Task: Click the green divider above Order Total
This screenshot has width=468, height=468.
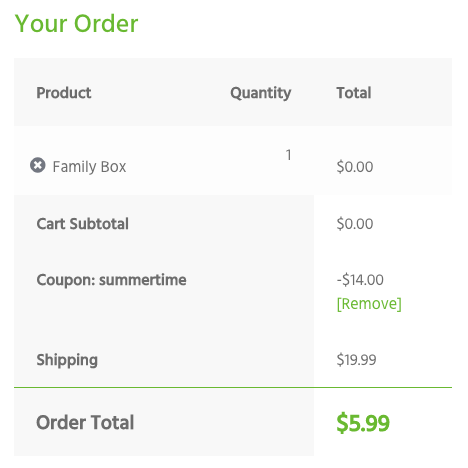Action: pos(233,387)
